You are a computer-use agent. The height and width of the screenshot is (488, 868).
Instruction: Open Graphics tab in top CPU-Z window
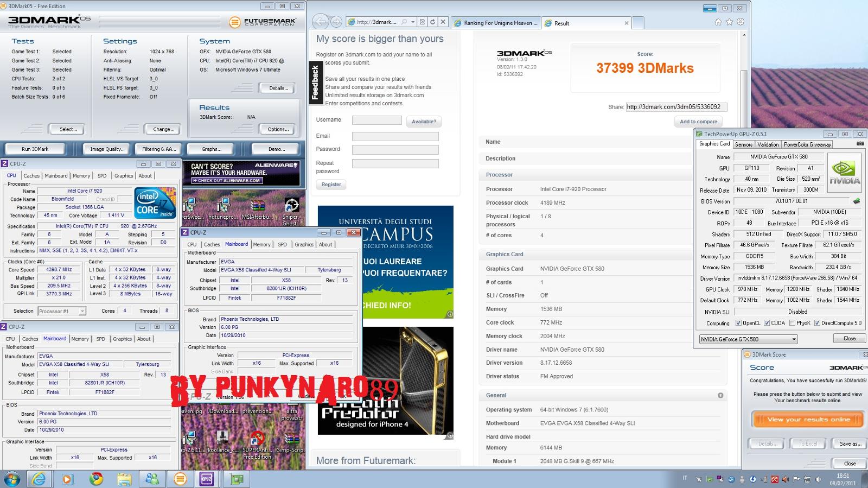point(124,176)
